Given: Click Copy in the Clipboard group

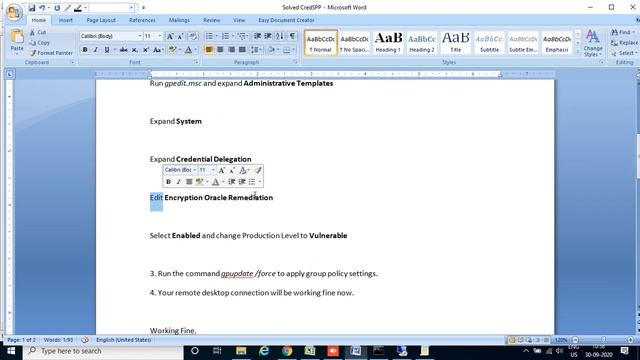Looking at the screenshot, I should 39,42.
